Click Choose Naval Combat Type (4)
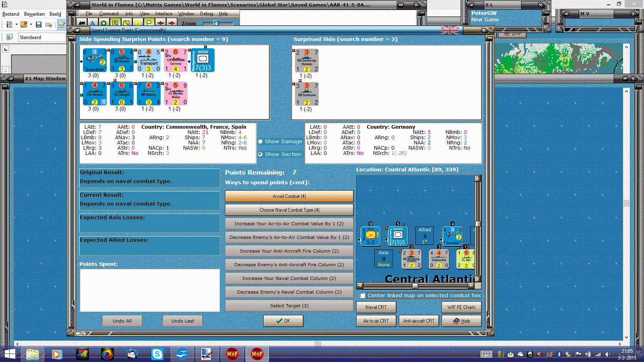This screenshot has width=644, height=362. click(289, 210)
